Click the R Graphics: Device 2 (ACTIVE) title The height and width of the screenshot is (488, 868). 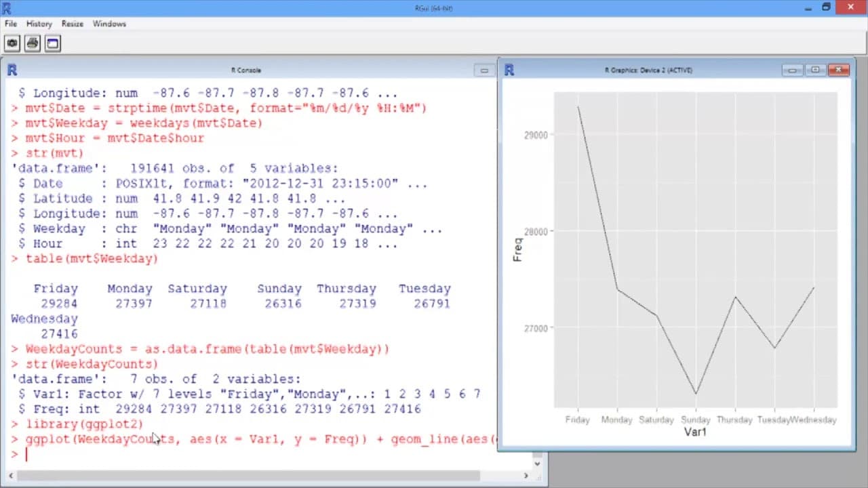coord(648,70)
